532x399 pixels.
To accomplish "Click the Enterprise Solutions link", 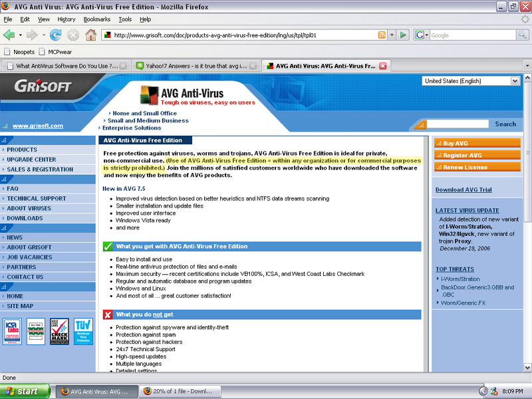I will coord(132,128).
